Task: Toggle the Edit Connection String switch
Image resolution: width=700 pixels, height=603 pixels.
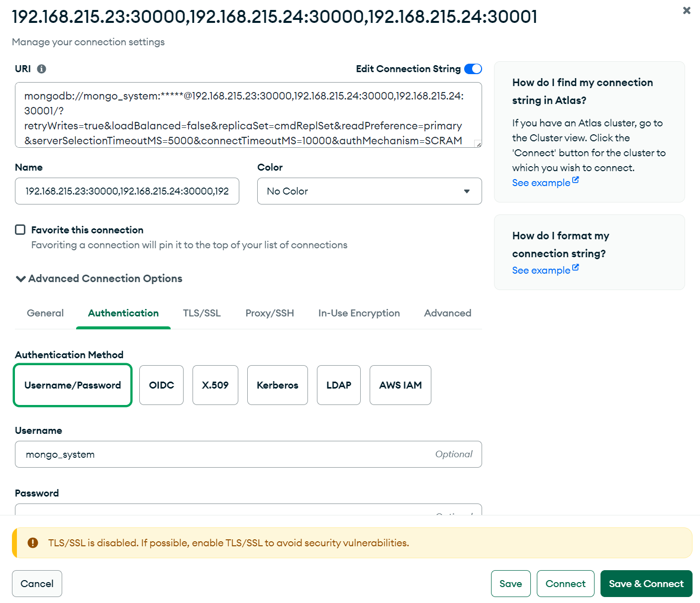Action: (x=473, y=69)
